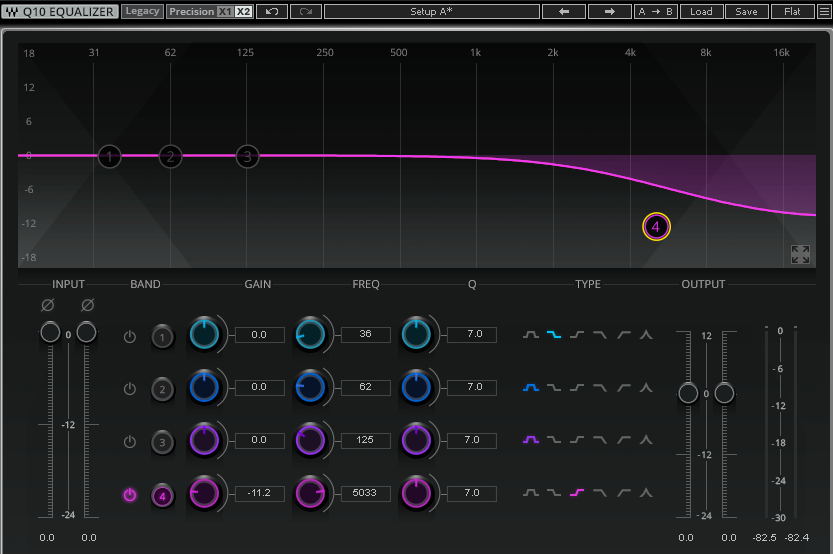This screenshot has width=833, height=554.
Task: Click the Load preset button
Action: tap(701, 11)
